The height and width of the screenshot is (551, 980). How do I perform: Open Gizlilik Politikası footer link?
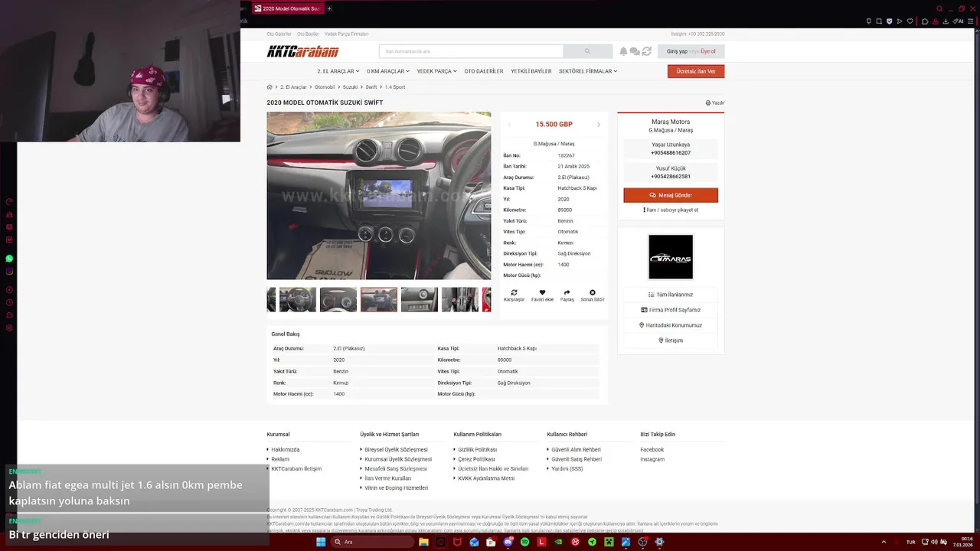pos(477,450)
